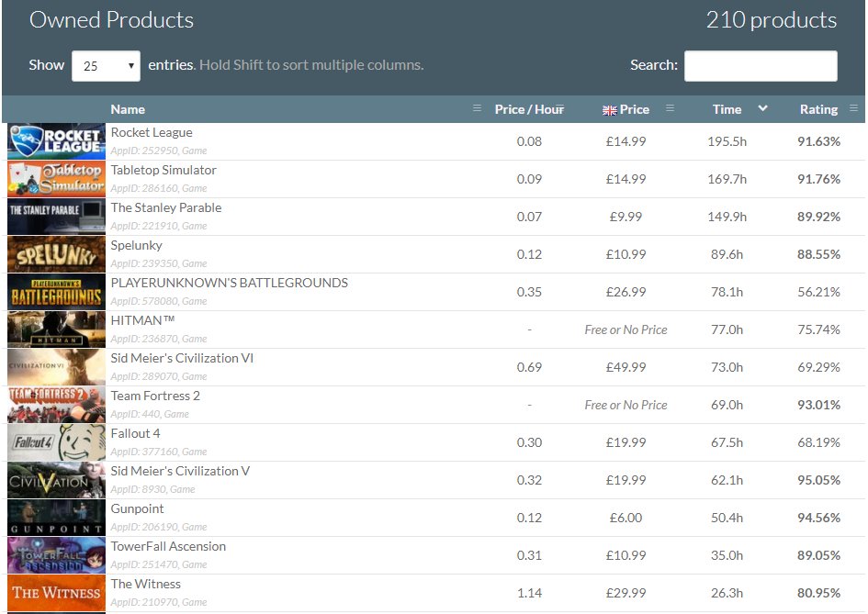Open TowerFall Ascension thumbnail image
The height and width of the screenshot is (614, 868).
point(56,555)
